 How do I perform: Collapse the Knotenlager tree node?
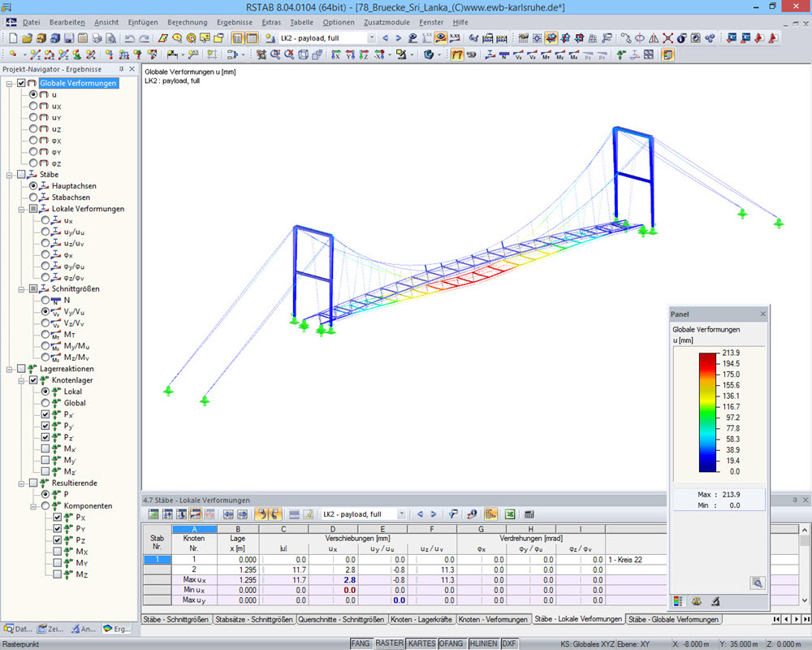click(x=21, y=380)
